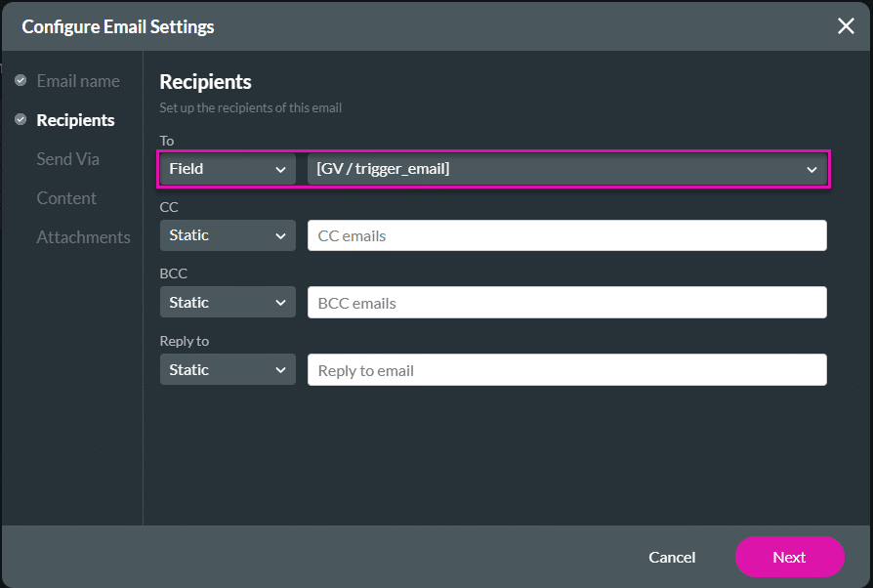Click the checkmark icon beside Recipients
Viewport: 873px width, 588px height.
(x=21, y=119)
